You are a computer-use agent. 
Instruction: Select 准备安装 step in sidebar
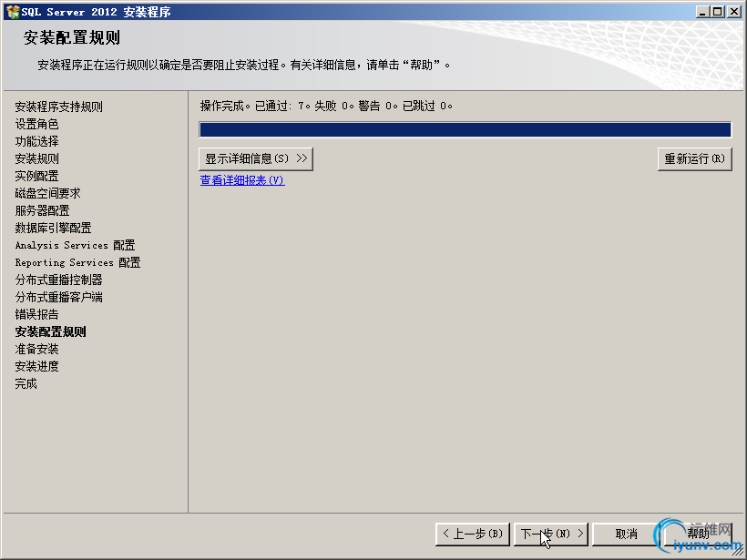coord(36,349)
